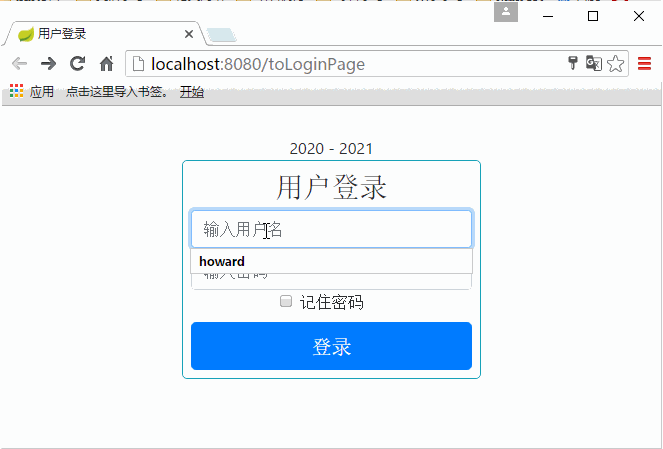Reload the login page

click(77, 64)
